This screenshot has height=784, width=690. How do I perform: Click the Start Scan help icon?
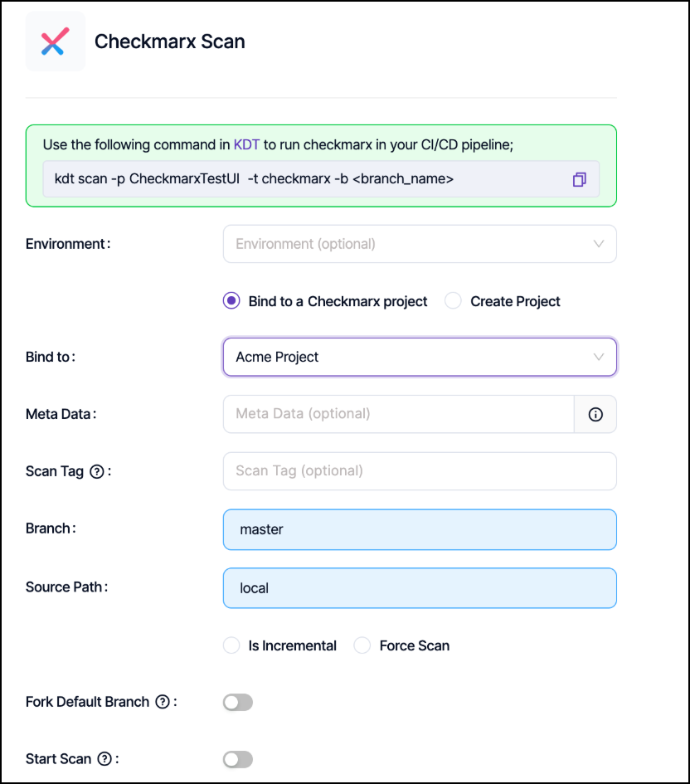click(104, 759)
